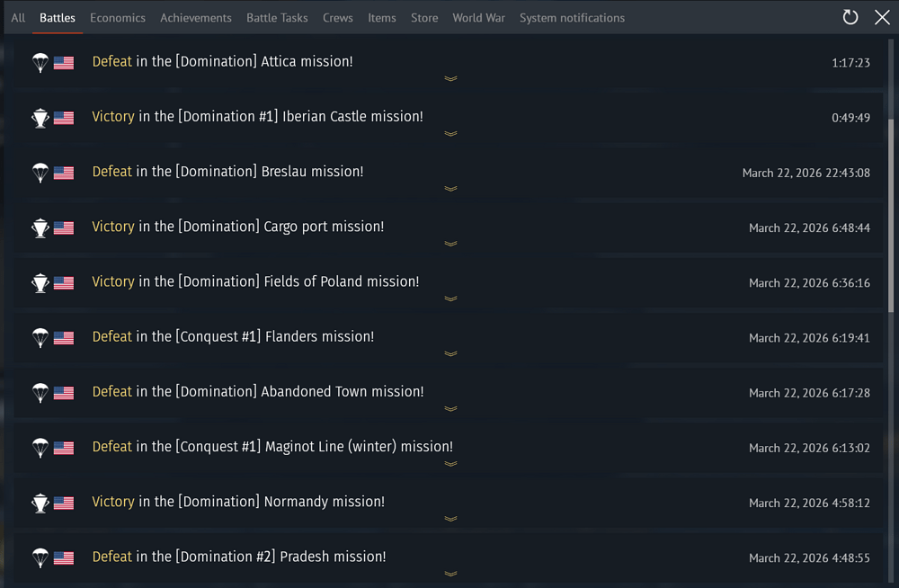Open the Defeat in Breslau mission message
This screenshot has width=899, height=588.
227,172
